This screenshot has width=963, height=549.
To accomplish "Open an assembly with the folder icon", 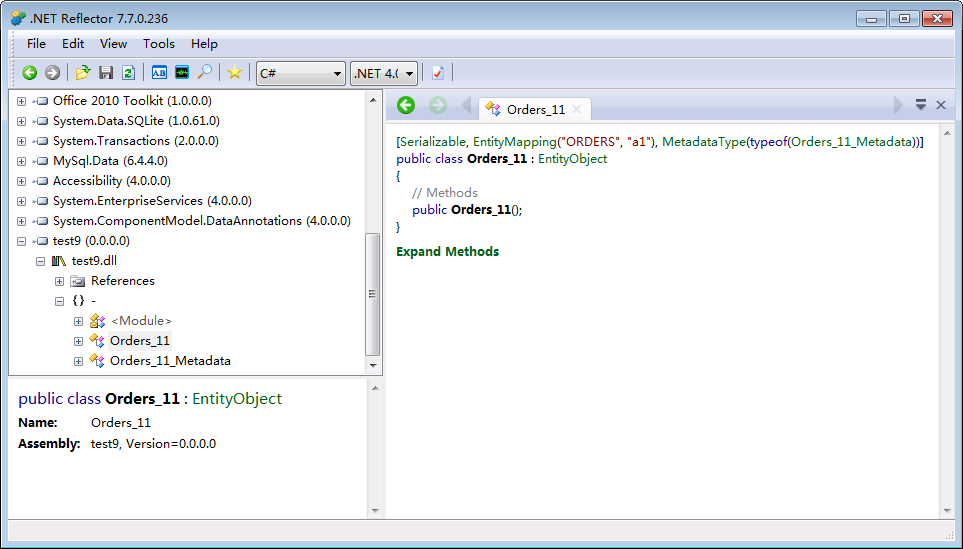I will pyautogui.click(x=83, y=73).
